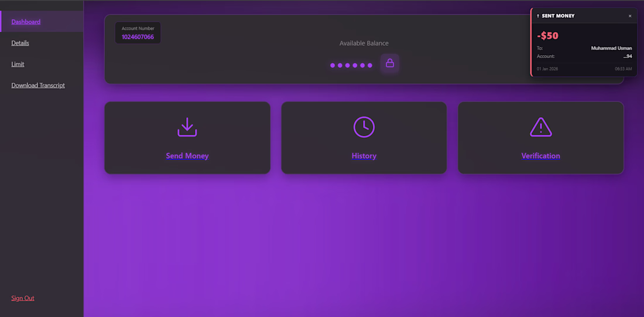Click the -$50 amount in the notification

point(547,36)
